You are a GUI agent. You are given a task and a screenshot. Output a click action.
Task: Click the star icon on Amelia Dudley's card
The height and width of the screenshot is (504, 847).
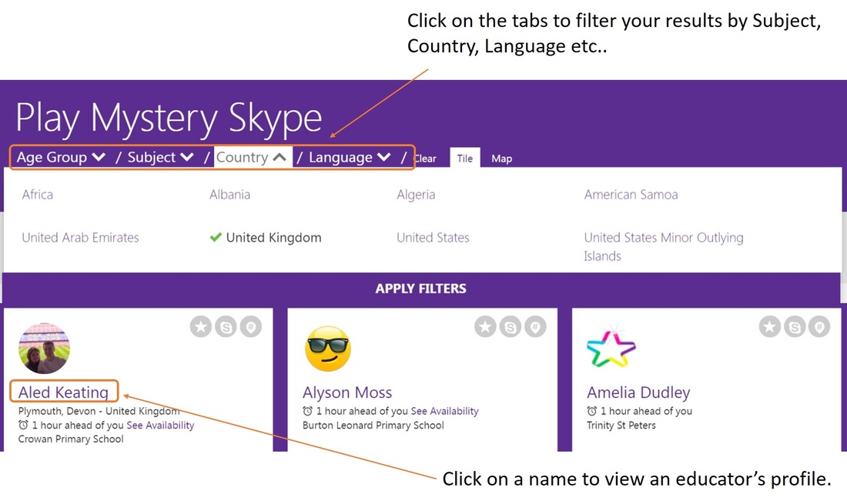tap(770, 327)
